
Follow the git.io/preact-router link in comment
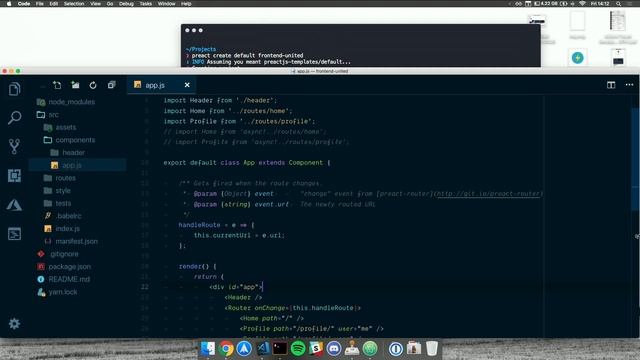point(489,194)
